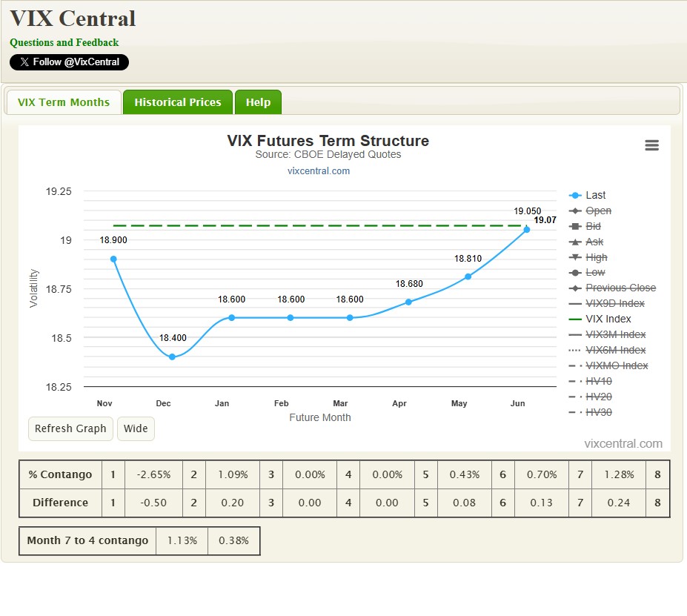Image resolution: width=687 pixels, height=616 pixels.
Task: Open the chart hamburger context menu
Action: coord(651,145)
